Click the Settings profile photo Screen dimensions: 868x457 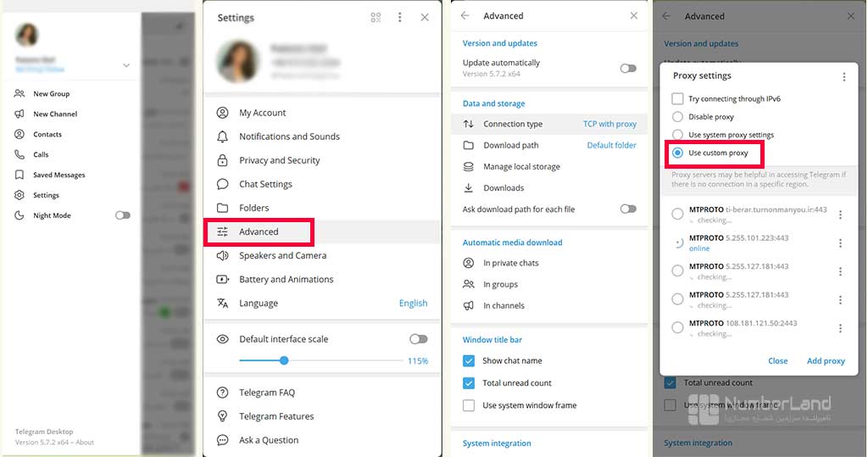click(238, 62)
